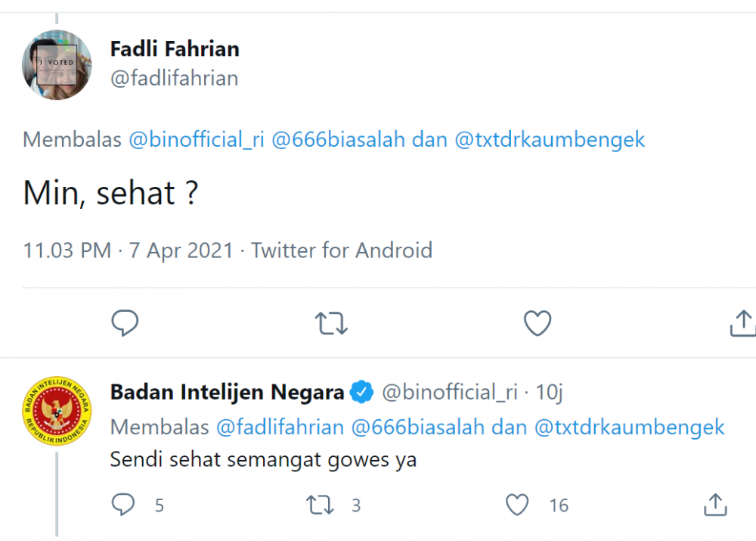
Task: Open @666biasalah mention in first tweet
Action: 338,140
